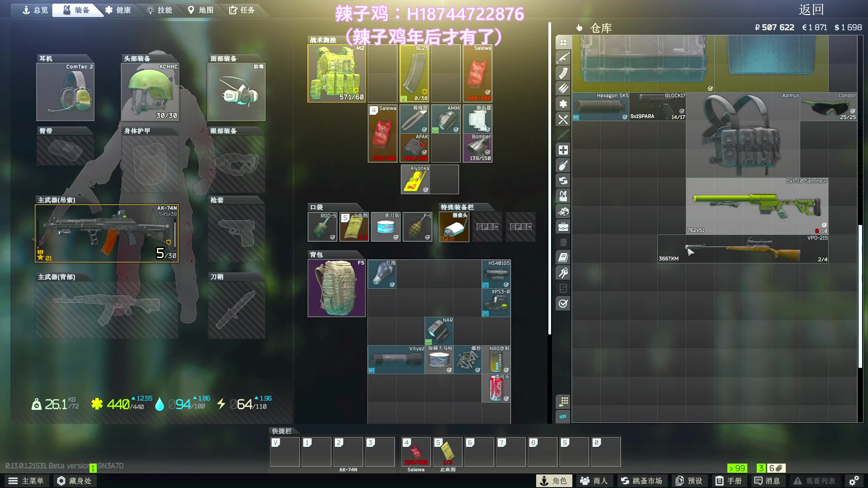
Task: Click the 返回 back button
Action: click(811, 10)
